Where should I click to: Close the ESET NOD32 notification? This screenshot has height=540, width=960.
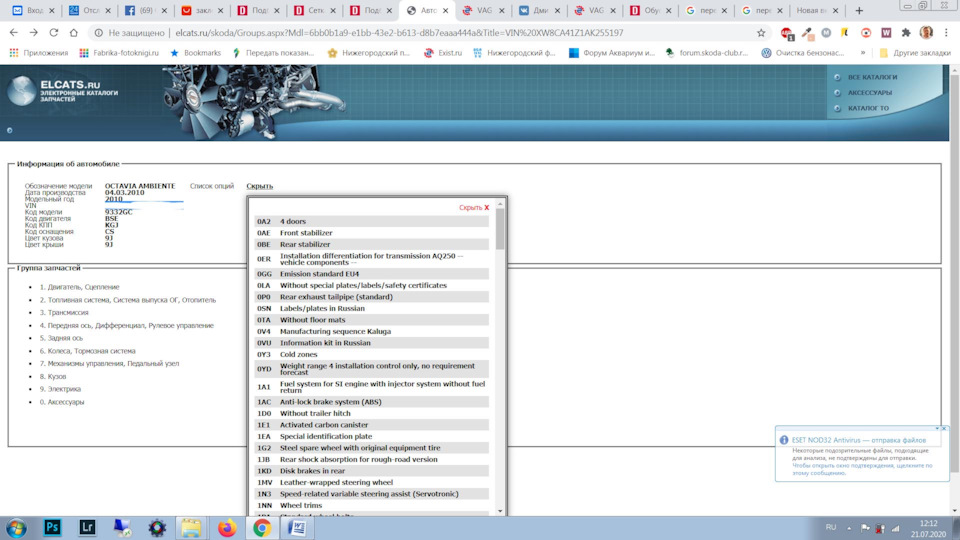[x=944, y=429]
